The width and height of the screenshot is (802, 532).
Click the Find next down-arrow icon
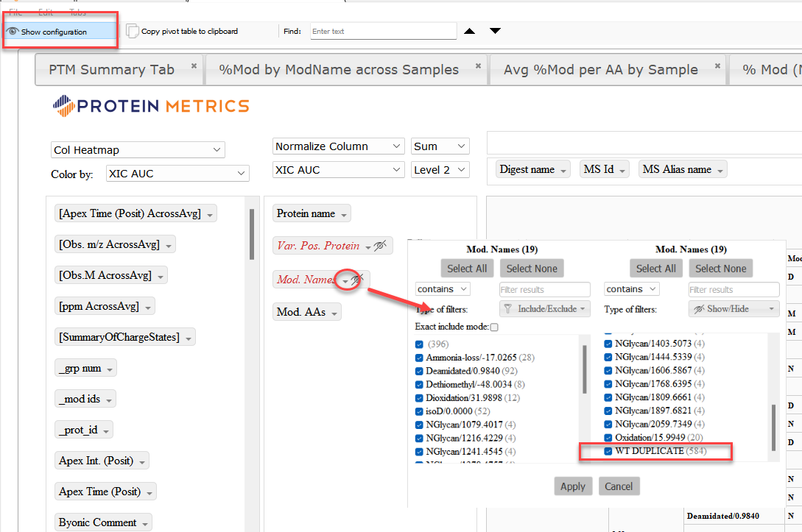tap(494, 31)
